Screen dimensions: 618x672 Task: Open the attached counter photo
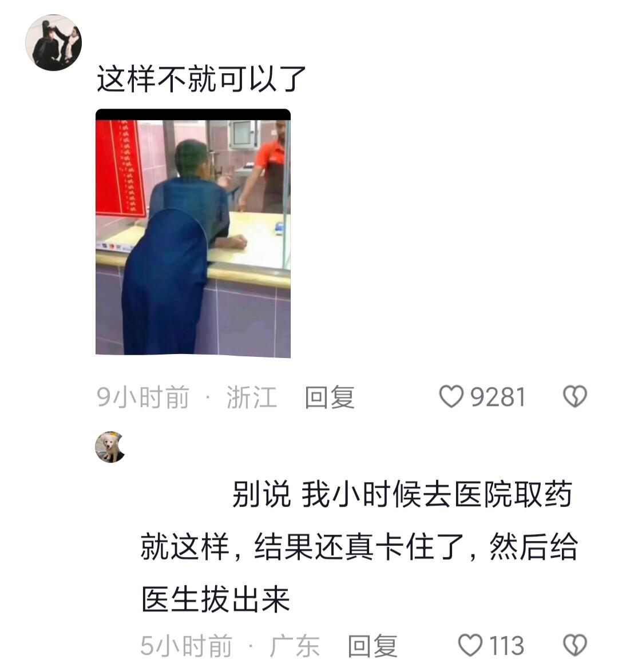point(193,233)
